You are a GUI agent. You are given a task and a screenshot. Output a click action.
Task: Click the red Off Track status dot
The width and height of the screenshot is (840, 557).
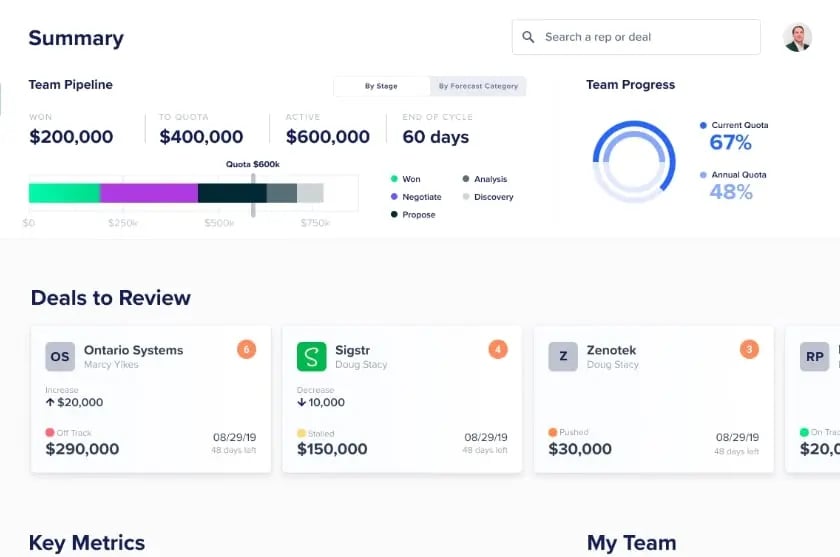50,432
